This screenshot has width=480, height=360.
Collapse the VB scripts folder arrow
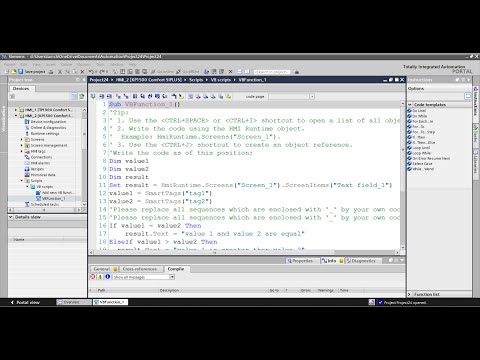[x=27, y=187]
